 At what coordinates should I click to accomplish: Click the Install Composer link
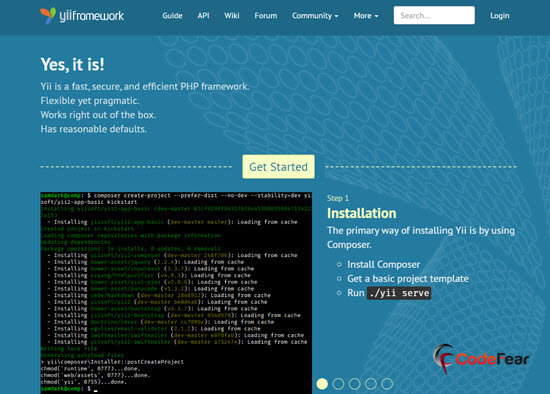(383, 265)
